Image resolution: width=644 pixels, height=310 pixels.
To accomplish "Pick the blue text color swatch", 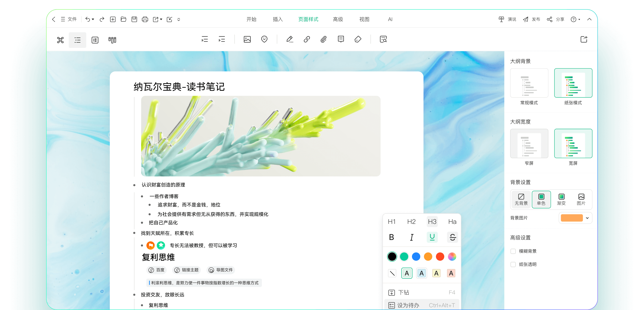I will click(416, 257).
